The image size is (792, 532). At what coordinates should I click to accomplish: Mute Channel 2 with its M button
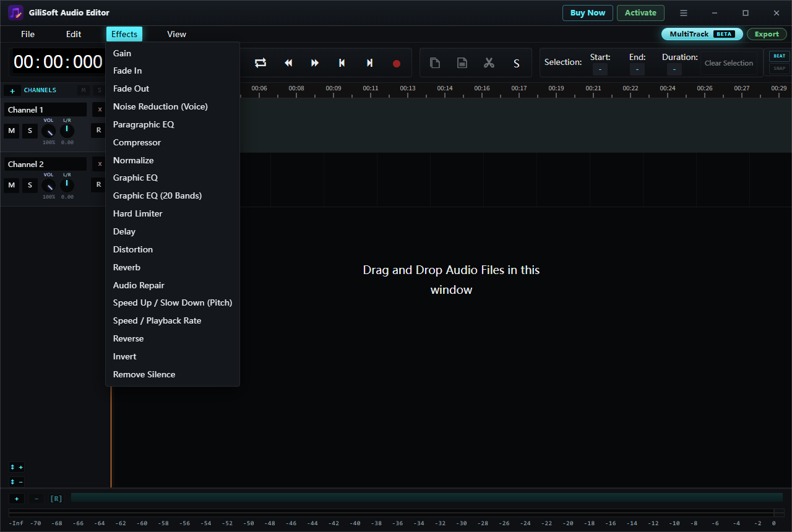(11, 185)
